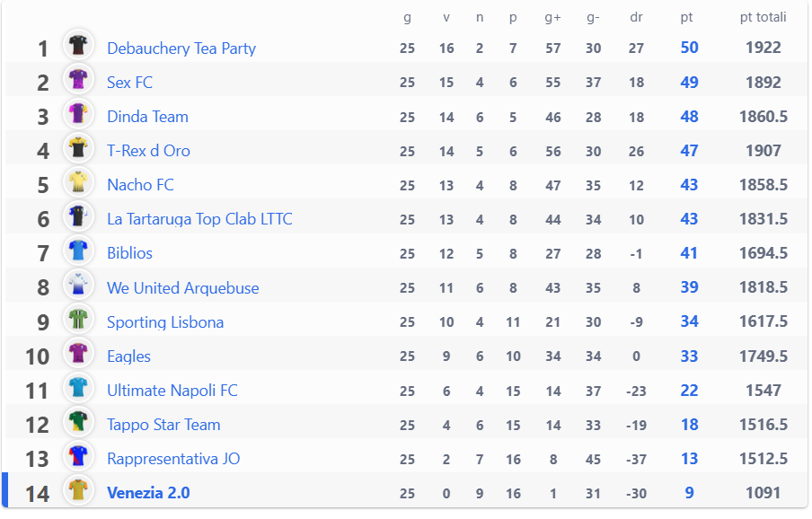Click the T-Rex d Oro jersey icon
812x519 pixels.
78,148
